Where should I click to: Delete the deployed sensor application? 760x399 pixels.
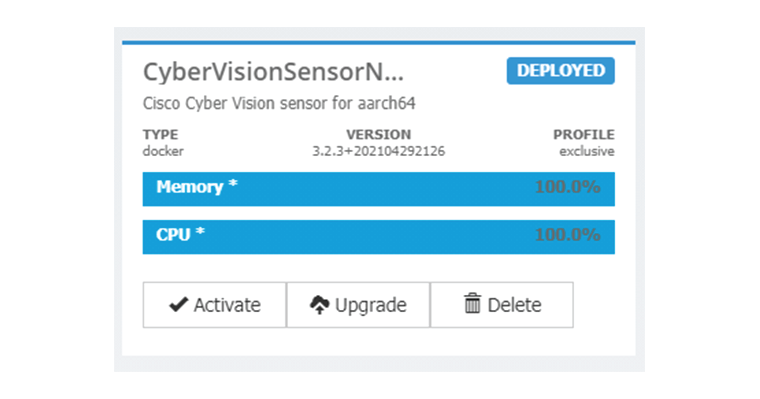502,305
